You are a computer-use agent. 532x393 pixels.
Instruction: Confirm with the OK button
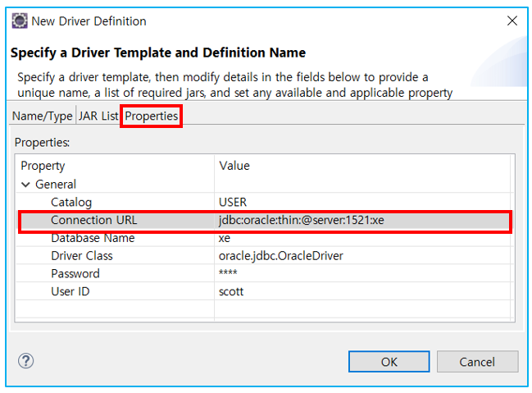pos(389,362)
